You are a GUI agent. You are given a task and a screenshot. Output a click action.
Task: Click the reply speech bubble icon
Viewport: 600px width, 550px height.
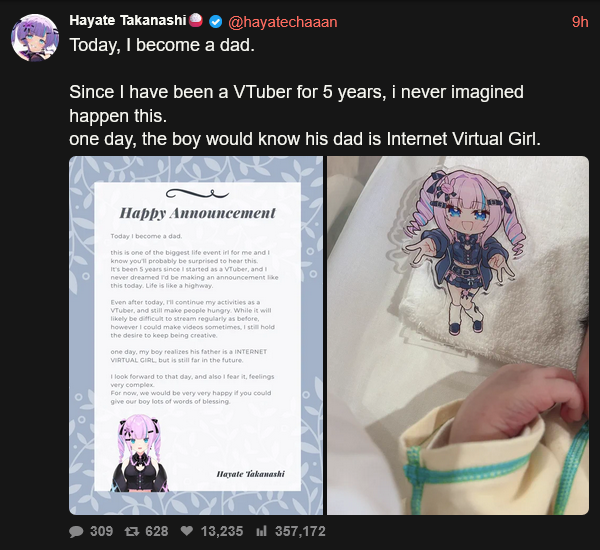(76, 532)
